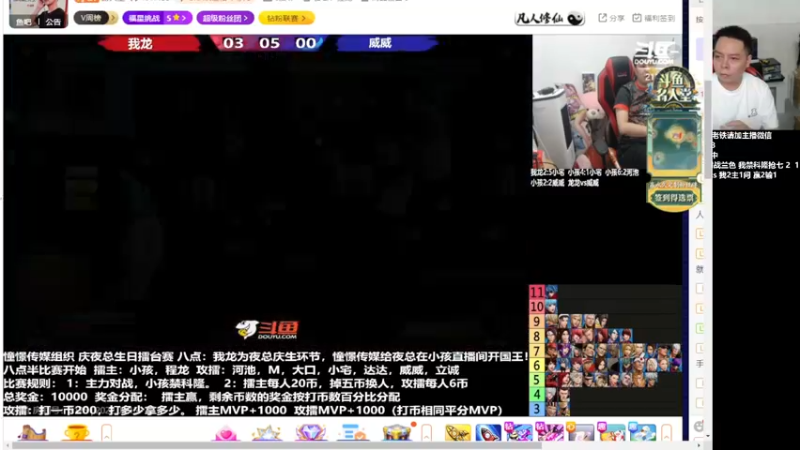Click the 签到得选票 check-in vote button
The image size is (800, 450).
click(674, 197)
